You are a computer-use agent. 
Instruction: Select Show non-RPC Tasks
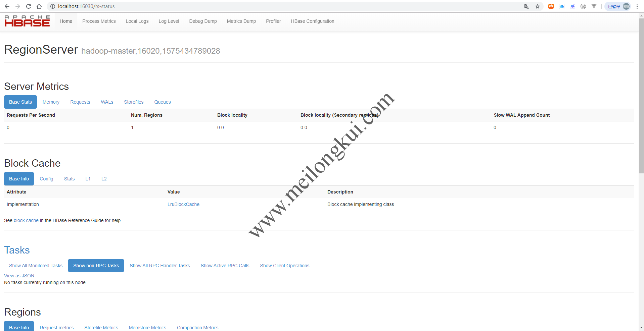(96, 266)
